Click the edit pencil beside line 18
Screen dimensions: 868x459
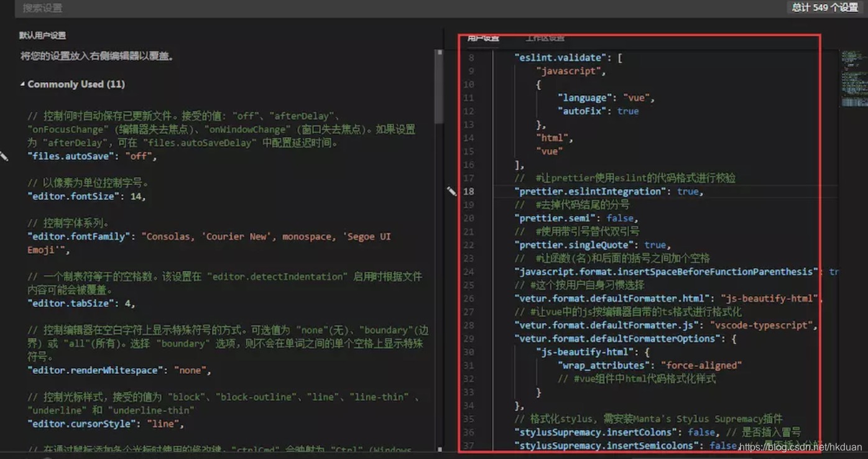pyautogui.click(x=452, y=192)
